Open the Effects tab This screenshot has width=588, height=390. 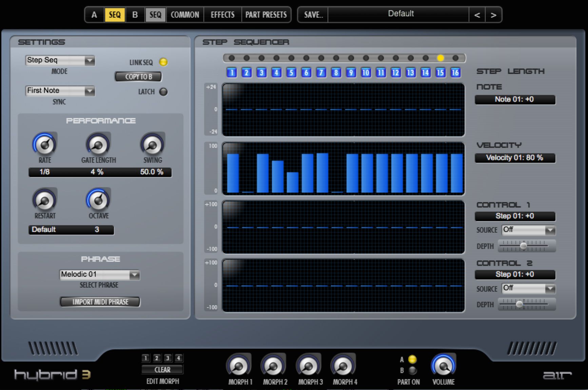pyautogui.click(x=222, y=15)
